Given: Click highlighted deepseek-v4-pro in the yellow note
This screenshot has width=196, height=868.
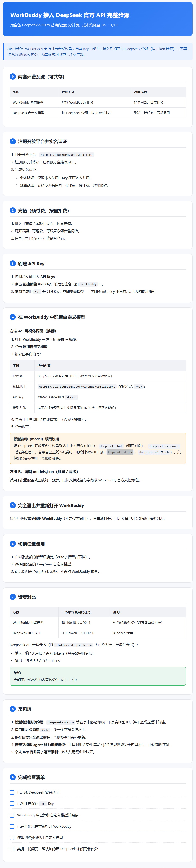Looking at the screenshot, I should [120, 452].
